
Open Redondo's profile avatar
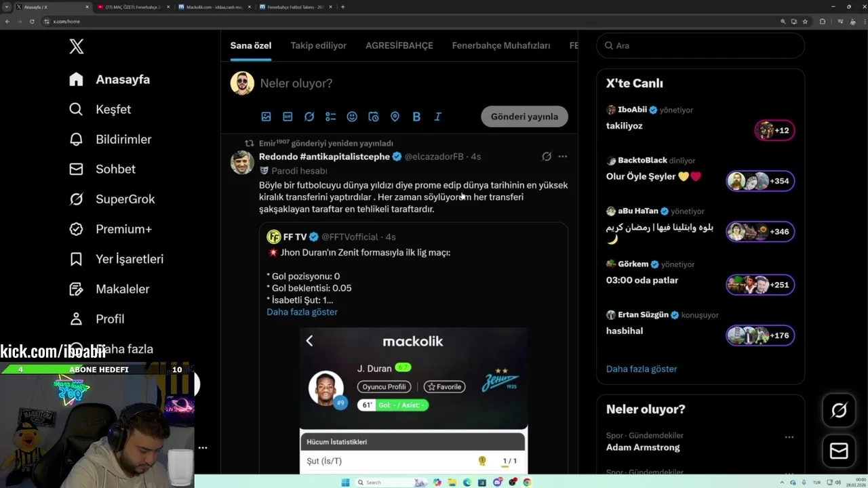pos(242,163)
